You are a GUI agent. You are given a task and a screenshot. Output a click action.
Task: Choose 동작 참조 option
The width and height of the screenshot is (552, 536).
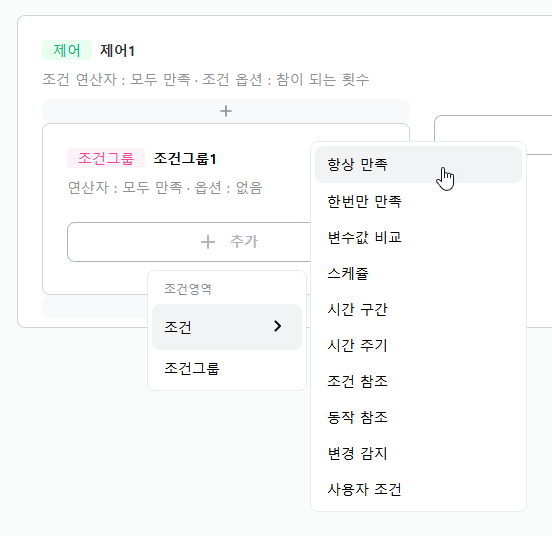[418, 417]
